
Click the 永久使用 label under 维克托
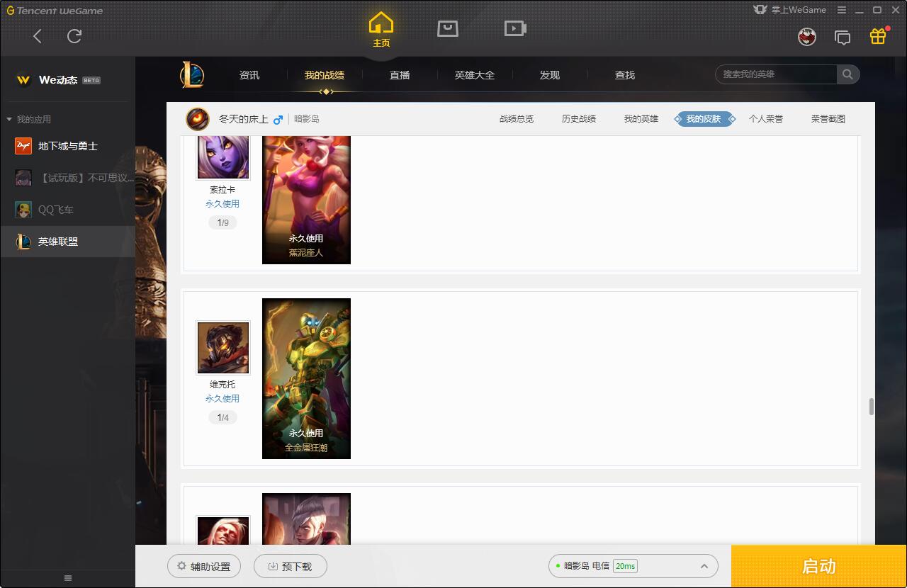pos(222,399)
